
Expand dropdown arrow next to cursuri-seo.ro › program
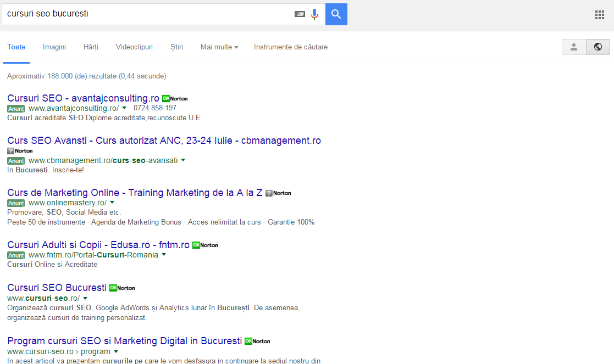[x=116, y=351]
